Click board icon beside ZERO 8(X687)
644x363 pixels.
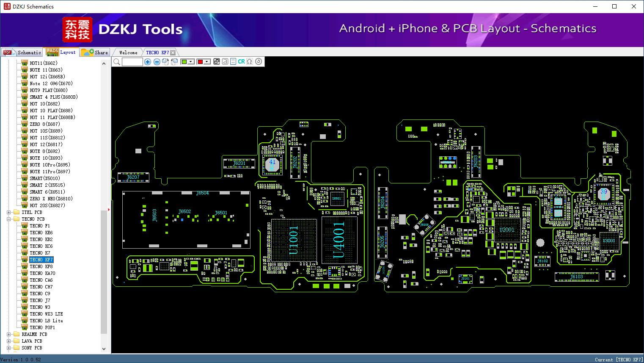point(25,124)
